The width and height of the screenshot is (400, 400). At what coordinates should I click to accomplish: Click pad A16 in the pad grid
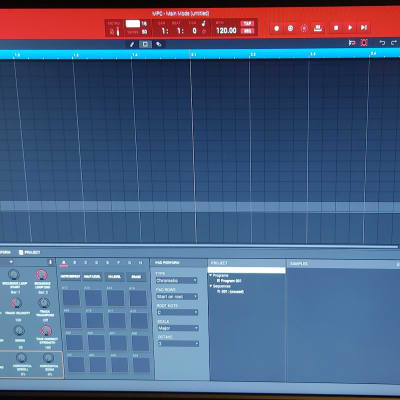tap(138, 298)
